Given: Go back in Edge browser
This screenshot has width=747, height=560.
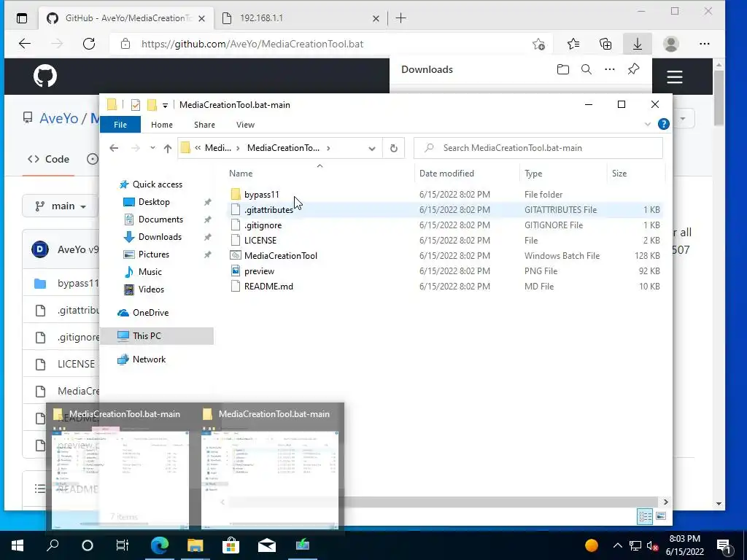Looking at the screenshot, I should (x=25, y=44).
